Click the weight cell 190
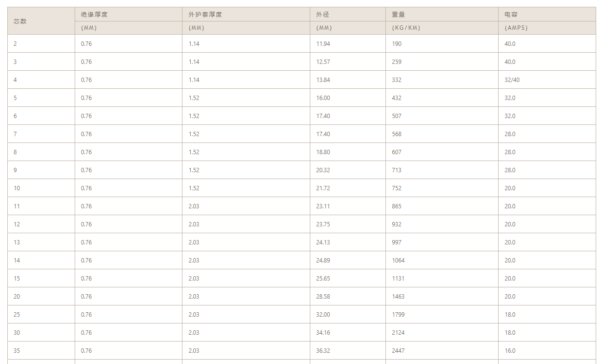Image resolution: width=604 pixels, height=364 pixels. point(397,44)
